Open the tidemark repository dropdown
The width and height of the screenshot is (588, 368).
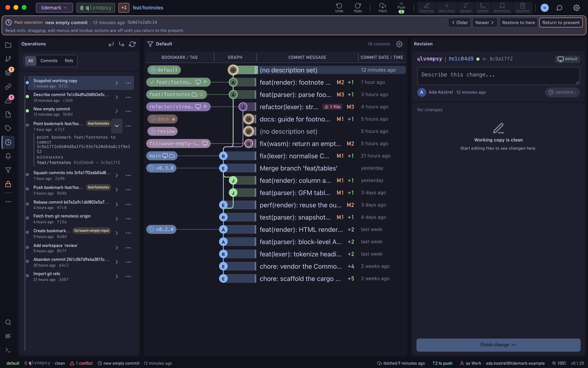tap(54, 8)
